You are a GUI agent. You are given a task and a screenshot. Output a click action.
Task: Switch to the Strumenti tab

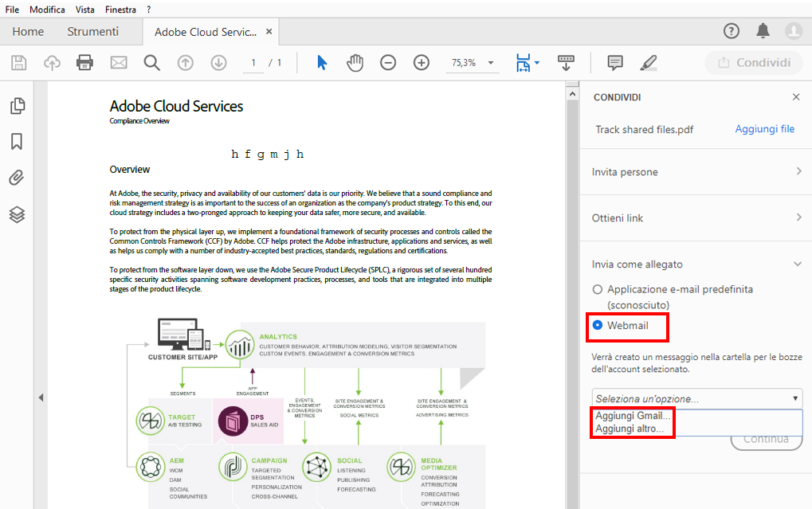[95, 31]
